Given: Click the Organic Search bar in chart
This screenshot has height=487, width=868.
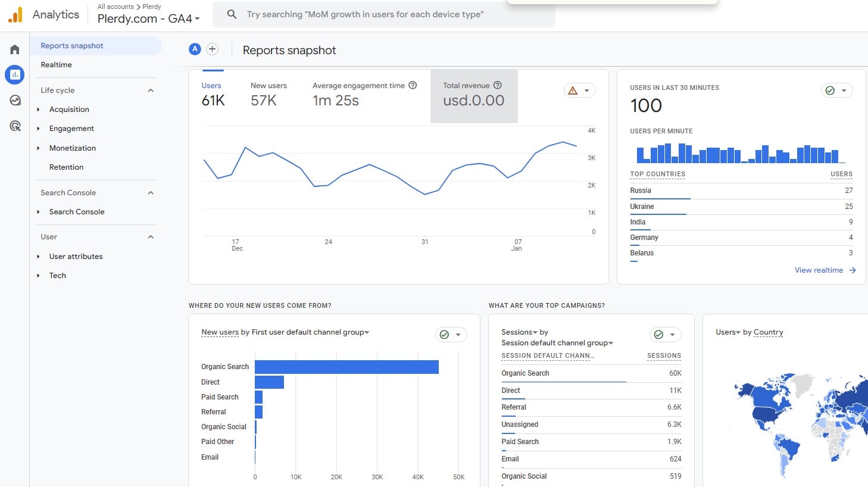Looking at the screenshot, I should [346, 367].
